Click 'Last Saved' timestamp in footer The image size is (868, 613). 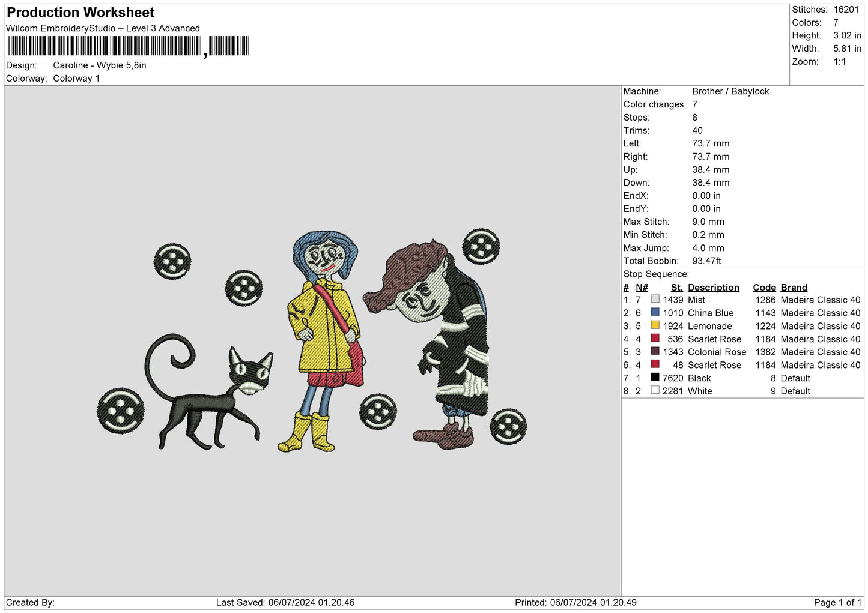pos(285,602)
